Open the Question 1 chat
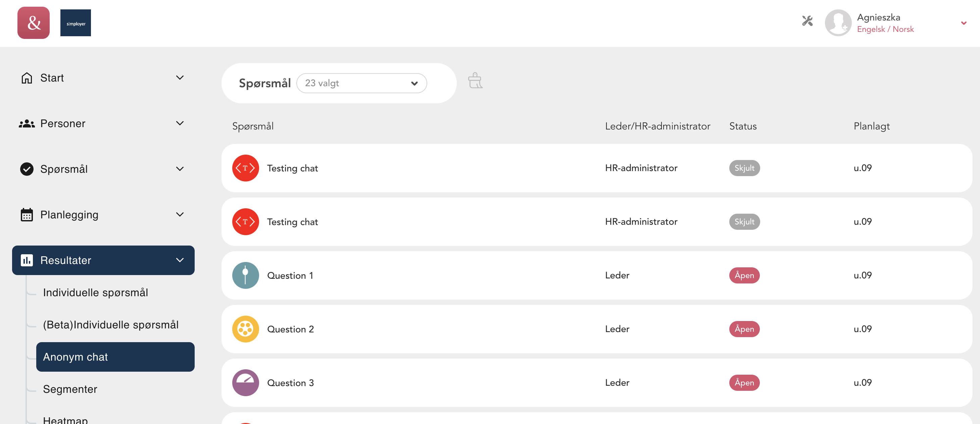 [x=596, y=275]
